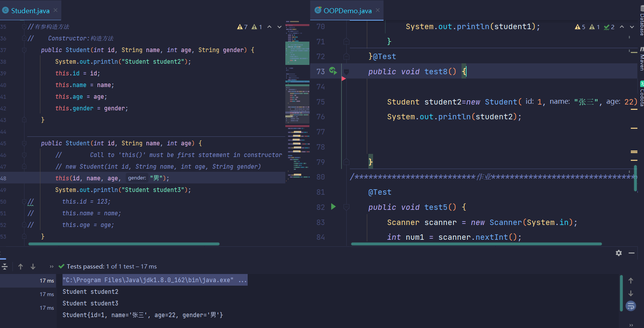The height and width of the screenshot is (328, 644).
Task: Show 7 warnings indicator in Student.java
Action: click(242, 27)
